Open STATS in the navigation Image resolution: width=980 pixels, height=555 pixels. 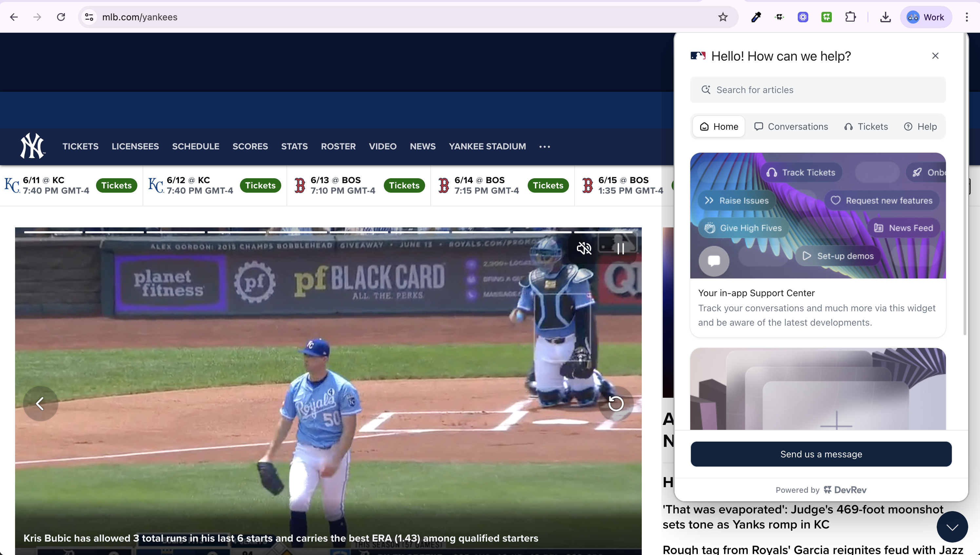pos(294,146)
